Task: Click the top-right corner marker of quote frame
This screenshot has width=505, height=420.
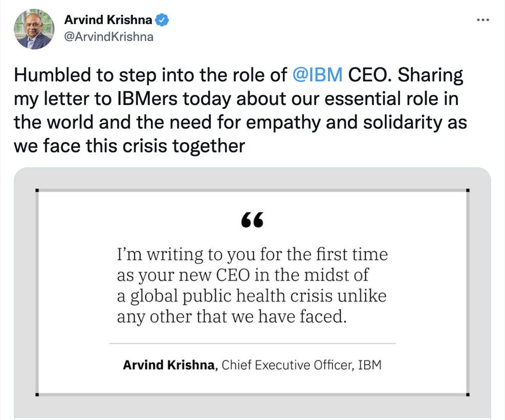Action: pyautogui.click(x=468, y=190)
